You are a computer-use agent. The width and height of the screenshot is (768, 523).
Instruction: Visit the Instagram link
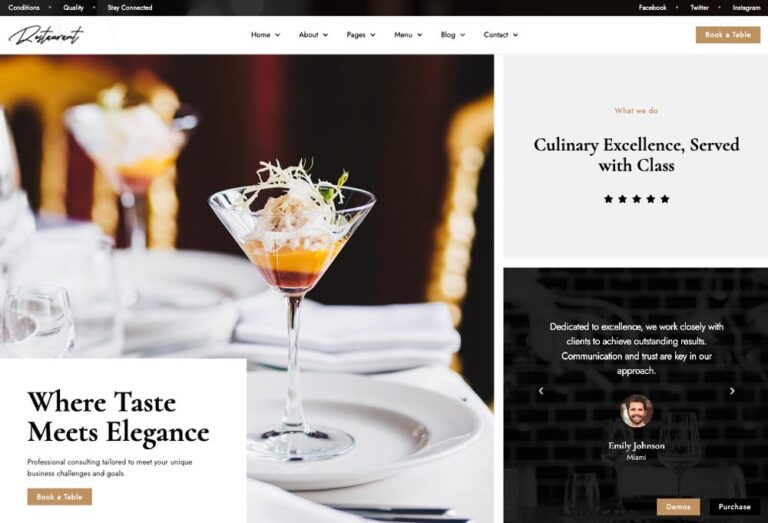[746, 7]
